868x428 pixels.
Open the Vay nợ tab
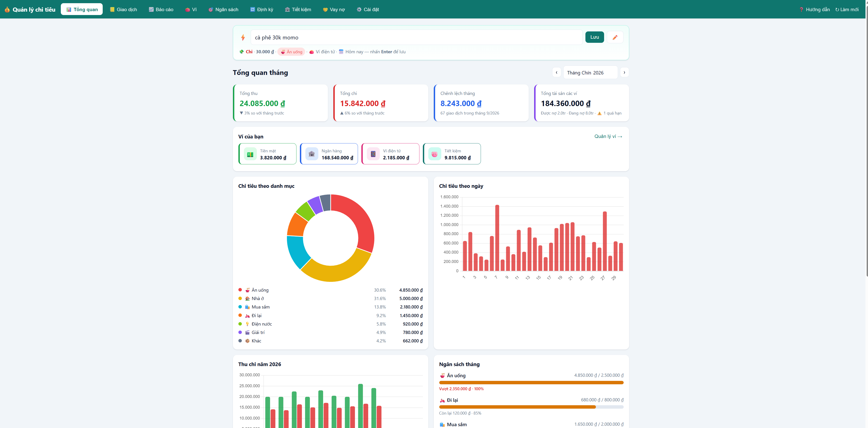334,9
